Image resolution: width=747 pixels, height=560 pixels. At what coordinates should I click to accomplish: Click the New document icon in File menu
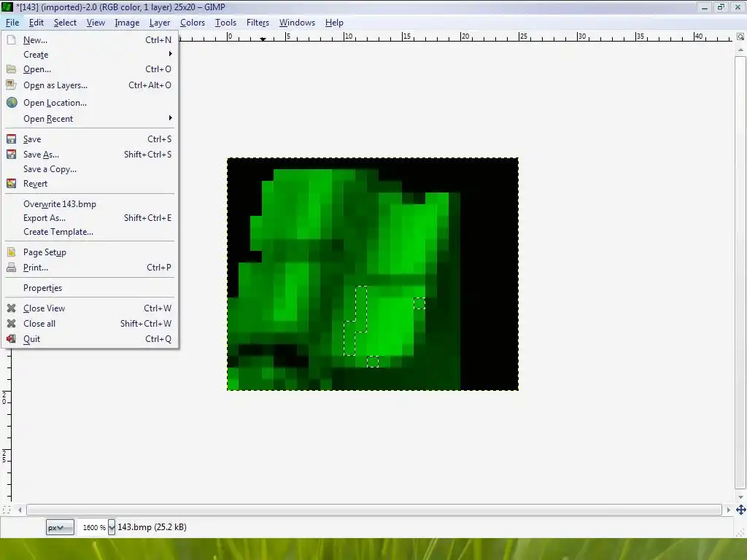12,40
